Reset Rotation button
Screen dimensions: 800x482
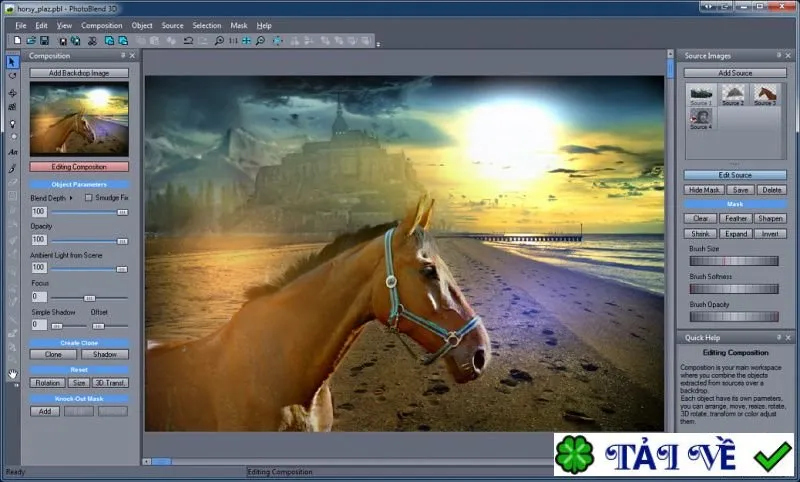47,383
